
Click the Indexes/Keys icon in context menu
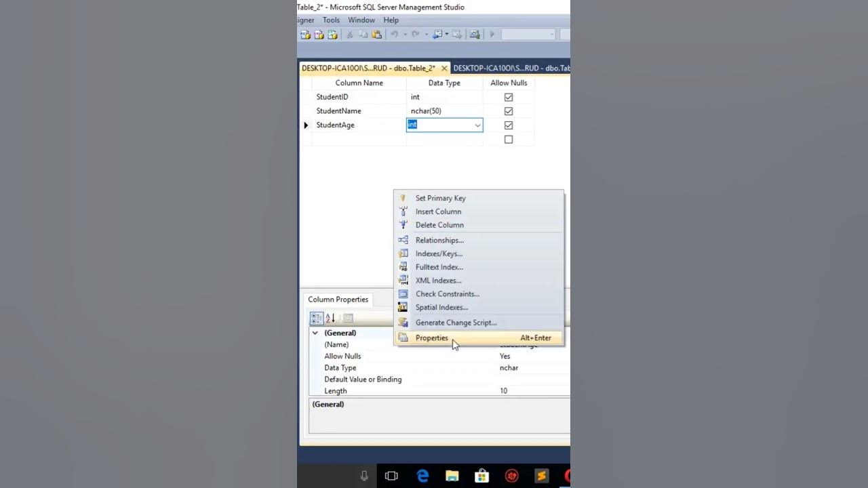point(403,253)
